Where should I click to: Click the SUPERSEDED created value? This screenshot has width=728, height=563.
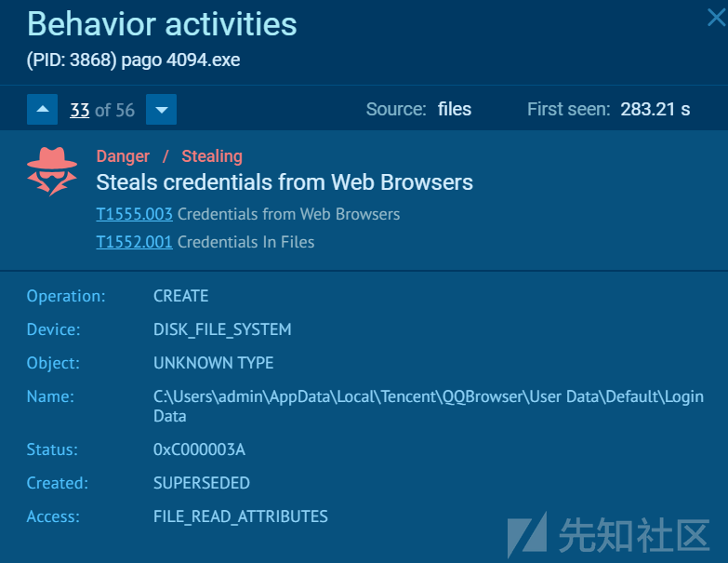click(202, 483)
